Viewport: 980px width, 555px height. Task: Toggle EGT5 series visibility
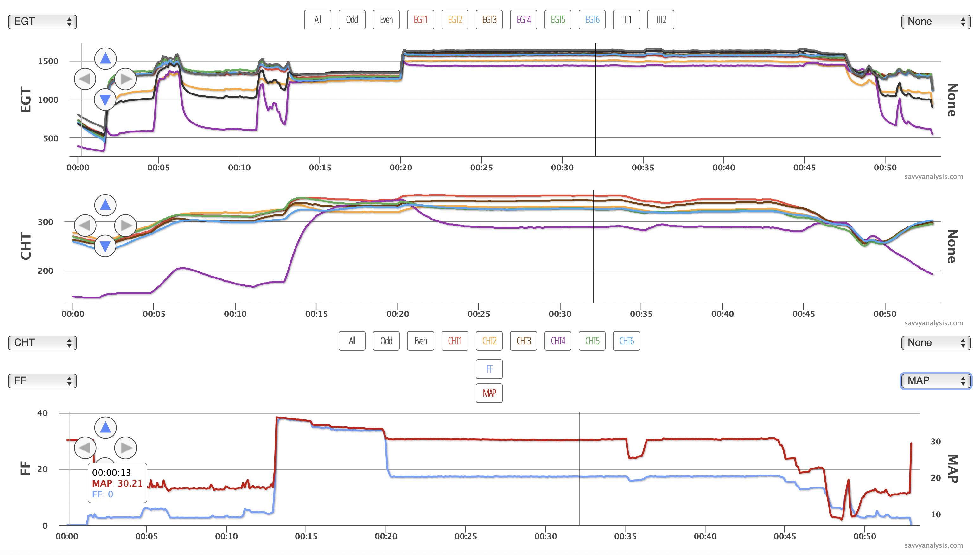[558, 20]
